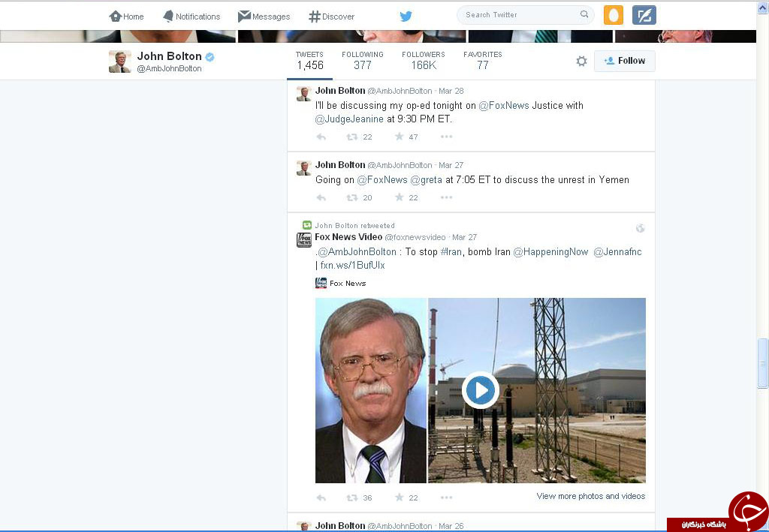
Task: Retweet the Fox News Video tweet
Action: click(x=352, y=497)
